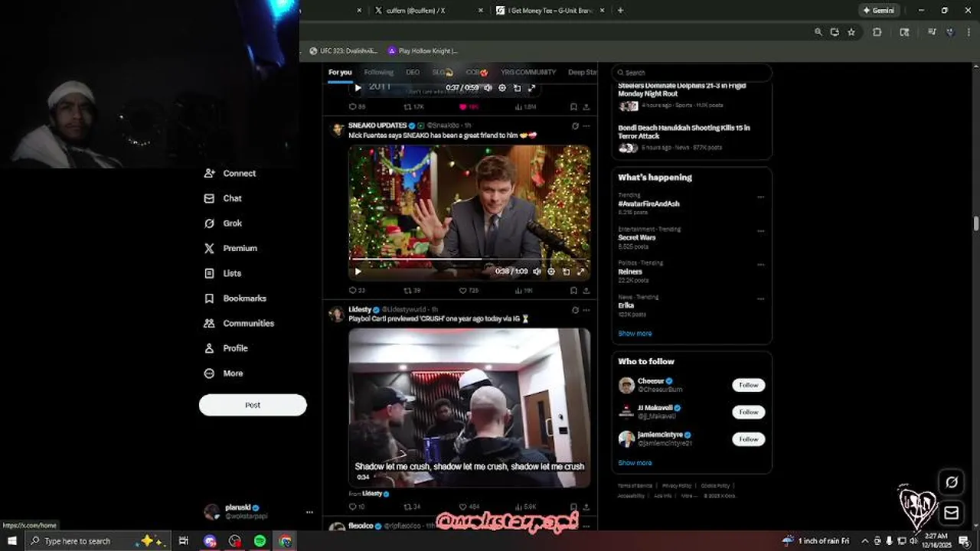This screenshot has height=551, width=980.
Task: Open More menu in sidebar
Action: click(x=223, y=373)
